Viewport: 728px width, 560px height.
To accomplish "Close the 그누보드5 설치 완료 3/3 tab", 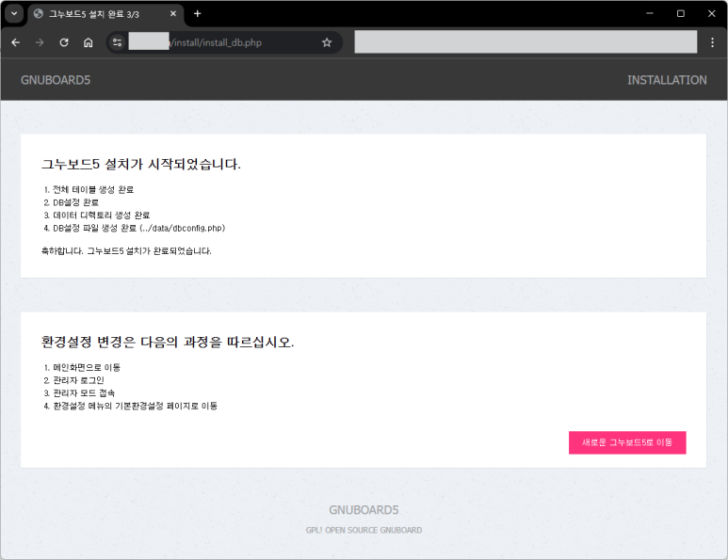I will 173,14.
